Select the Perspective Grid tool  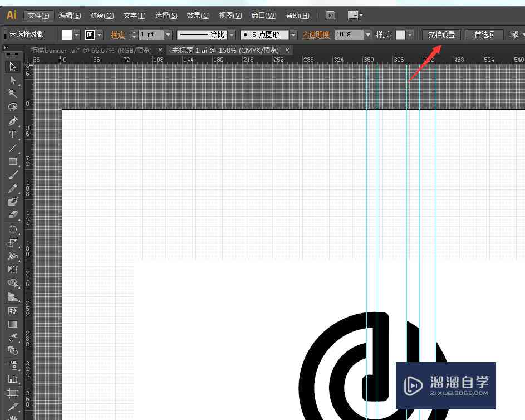[13, 297]
